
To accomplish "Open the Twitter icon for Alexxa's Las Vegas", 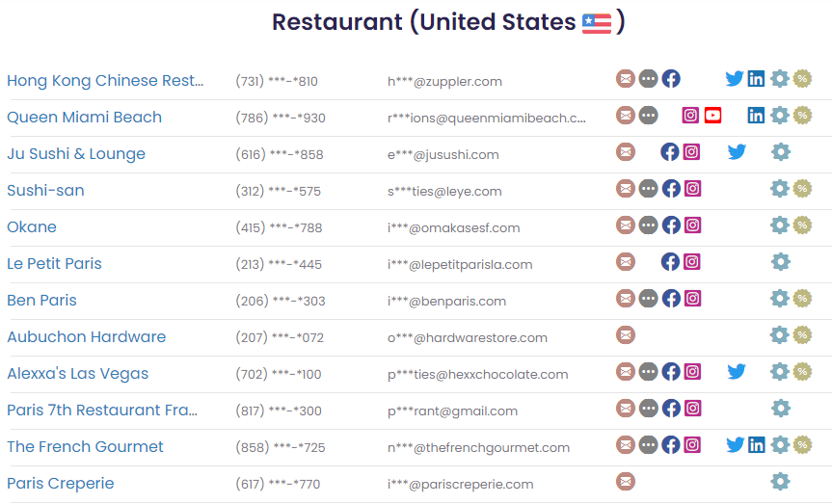I will pos(737,372).
